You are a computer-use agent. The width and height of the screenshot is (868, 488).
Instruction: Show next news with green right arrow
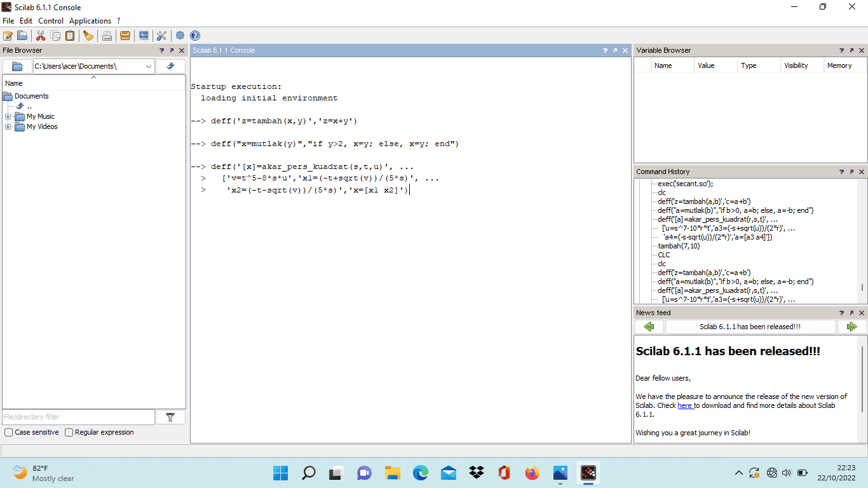tap(851, 327)
